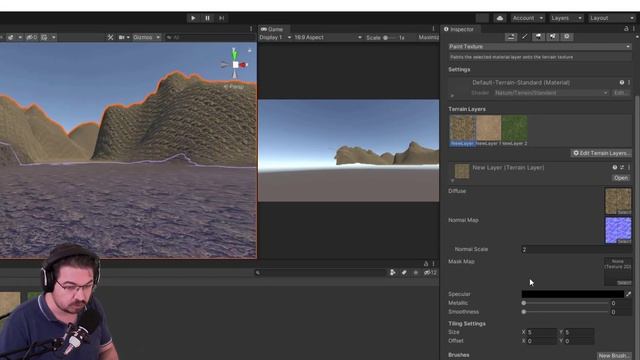
Task: Click Edit Terrain Layers button
Action: [x=601, y=153]
